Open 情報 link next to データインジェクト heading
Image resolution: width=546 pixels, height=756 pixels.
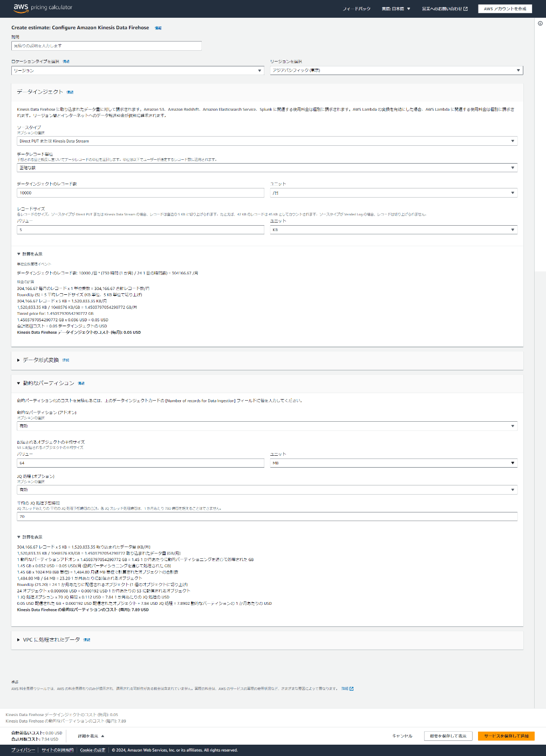tap(70, 92)
